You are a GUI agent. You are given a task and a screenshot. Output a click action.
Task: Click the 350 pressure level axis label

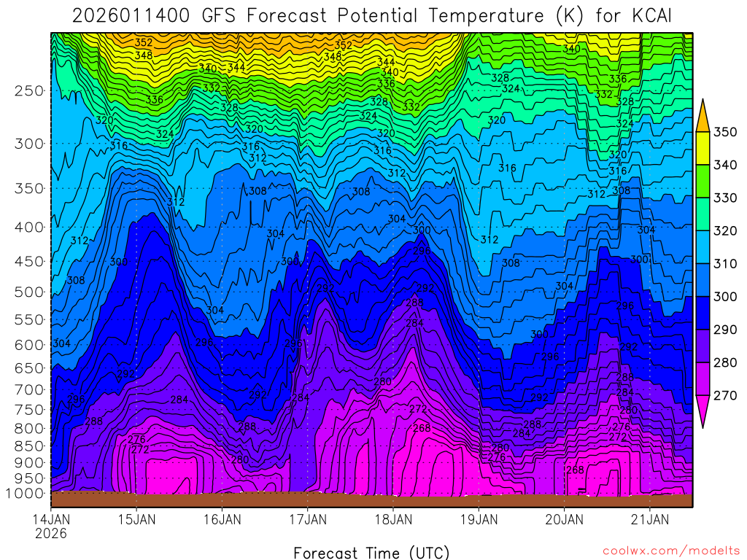click(x=29, y=188)
